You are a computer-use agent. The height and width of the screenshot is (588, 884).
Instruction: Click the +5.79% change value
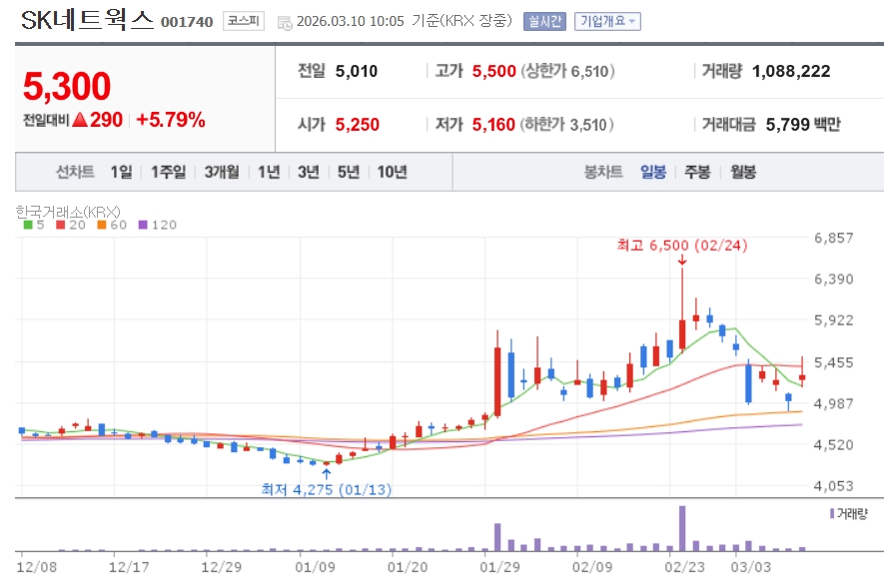coord(171,120)
